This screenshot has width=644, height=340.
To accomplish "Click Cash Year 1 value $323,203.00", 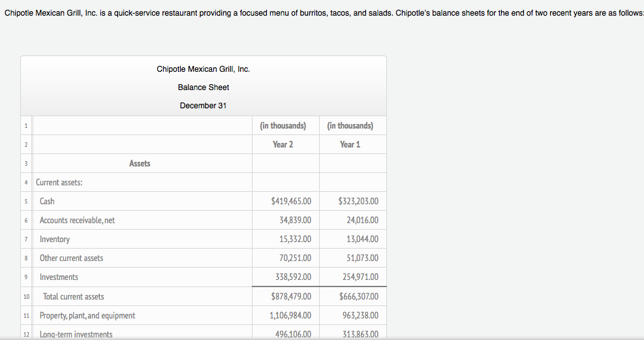I will pyautogui.click(x=359, y=201).
